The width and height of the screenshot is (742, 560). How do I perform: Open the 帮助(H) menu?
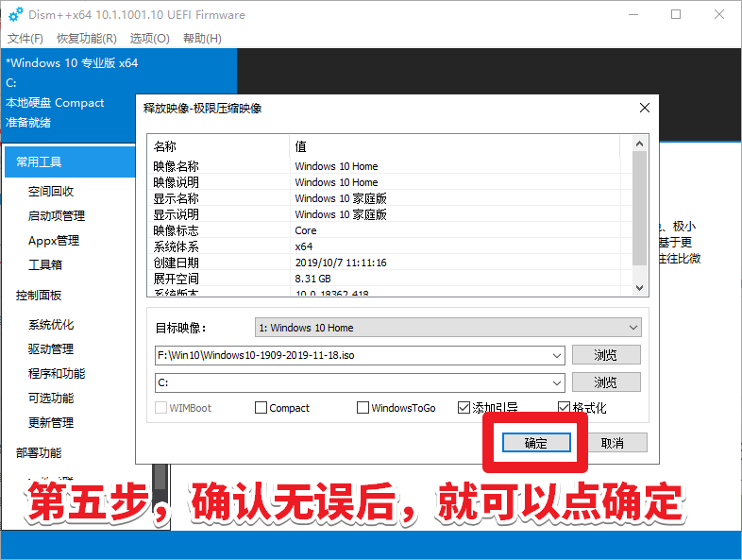pos(202,39)
